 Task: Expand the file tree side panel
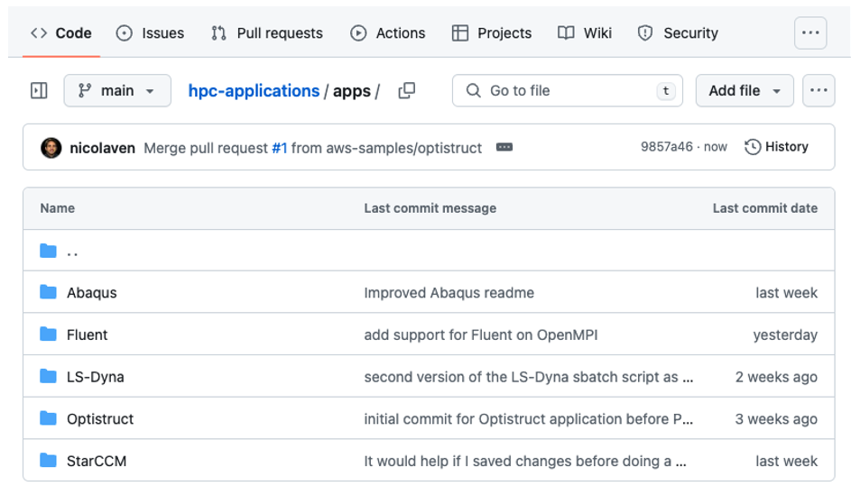pos(39,90)
